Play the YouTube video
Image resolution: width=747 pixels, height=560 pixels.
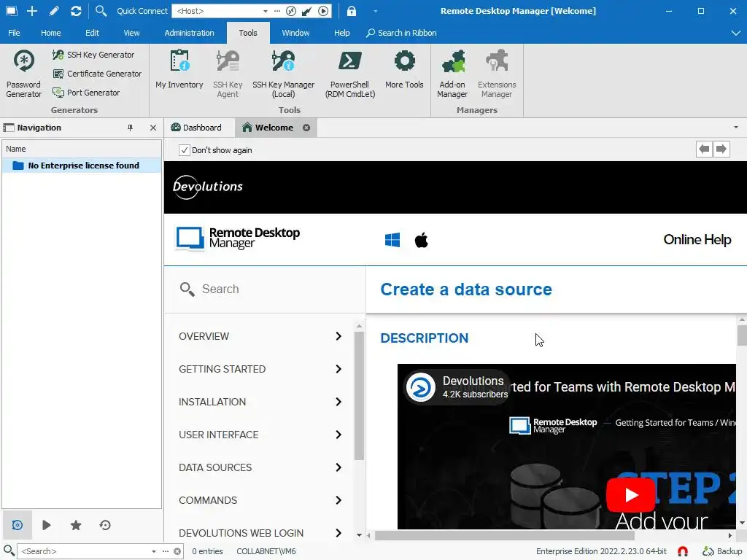(x=630, y=495)
